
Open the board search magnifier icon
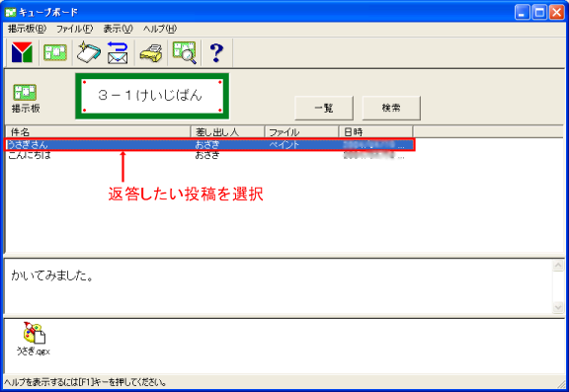point(185,52)
